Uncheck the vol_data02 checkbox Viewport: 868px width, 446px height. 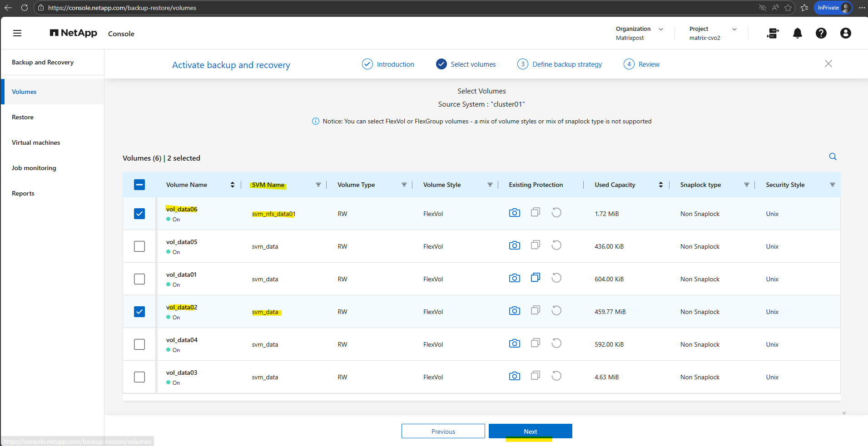139,312
